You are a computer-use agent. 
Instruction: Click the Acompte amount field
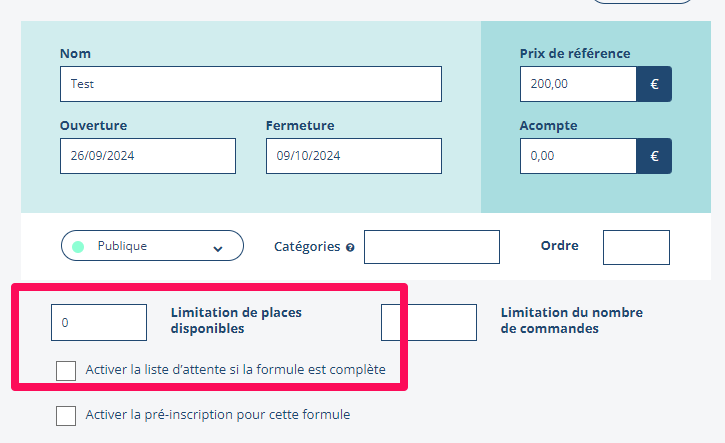click(578, 156)
